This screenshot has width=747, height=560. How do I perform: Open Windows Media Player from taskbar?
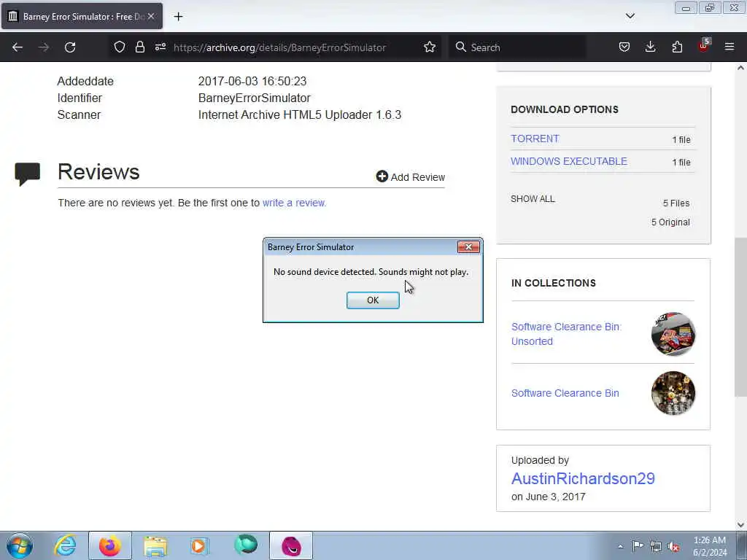(200, 545)
